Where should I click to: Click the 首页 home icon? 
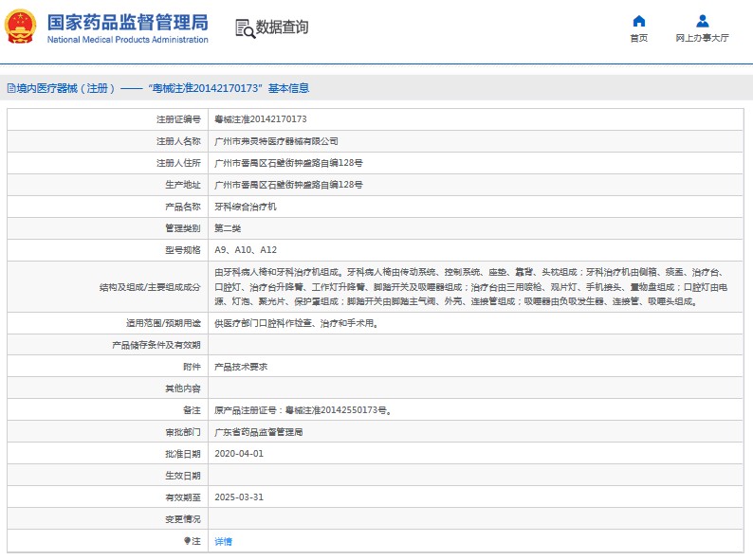click(x=638, y=21)
